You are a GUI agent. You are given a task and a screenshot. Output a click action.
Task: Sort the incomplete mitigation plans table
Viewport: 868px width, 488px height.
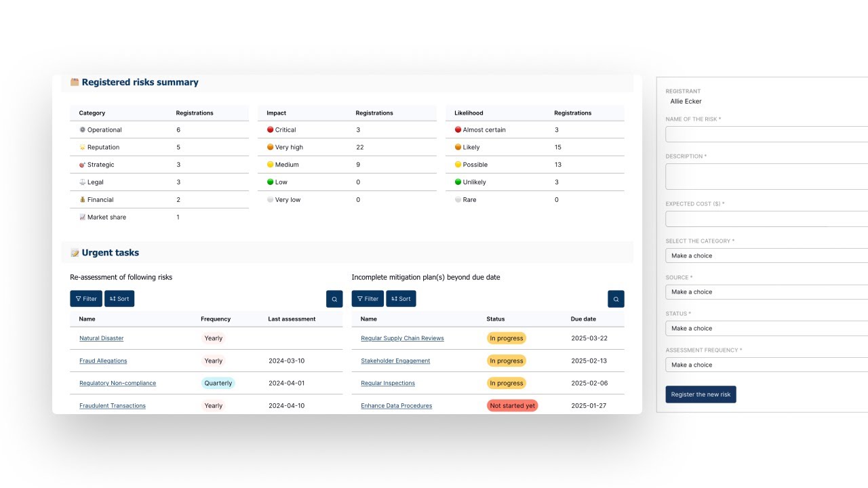click(401, 299)
